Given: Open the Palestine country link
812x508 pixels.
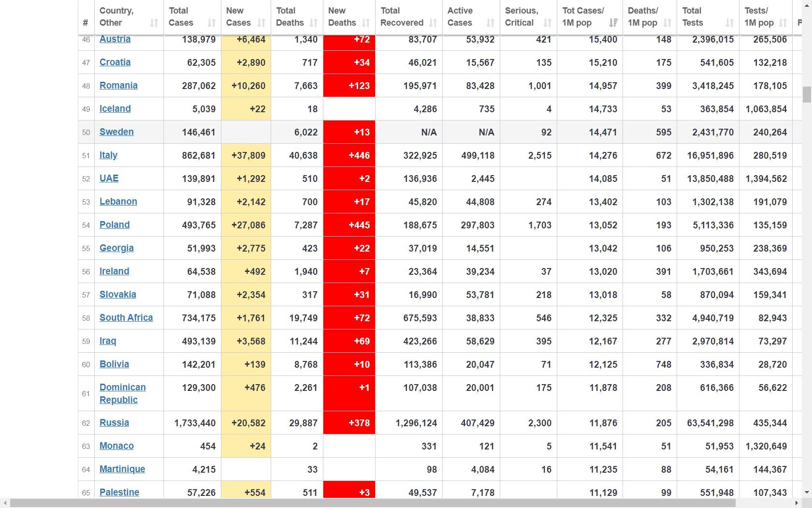Looking at the screenshot, I should coord(119,493).
